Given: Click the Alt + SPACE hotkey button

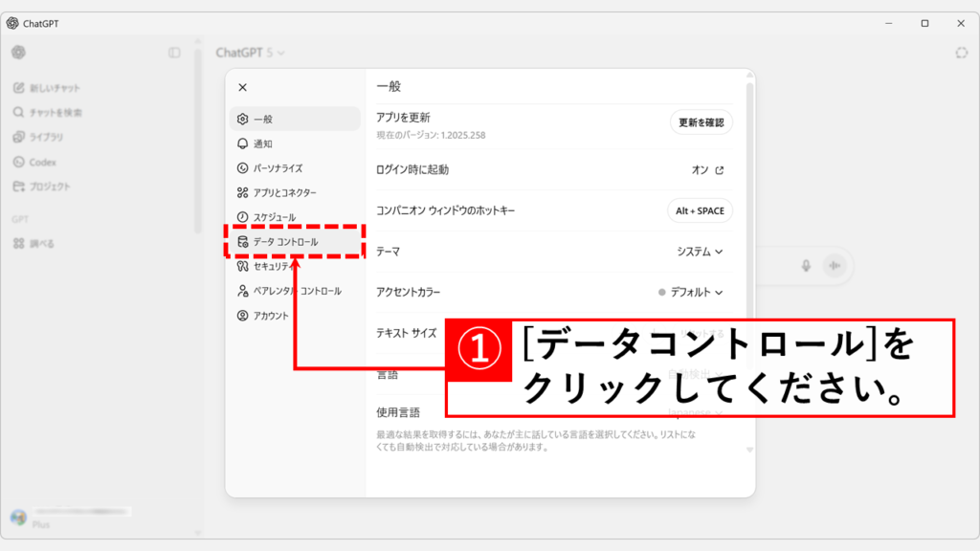Looking at the screenshot, I should pos(700,210).
